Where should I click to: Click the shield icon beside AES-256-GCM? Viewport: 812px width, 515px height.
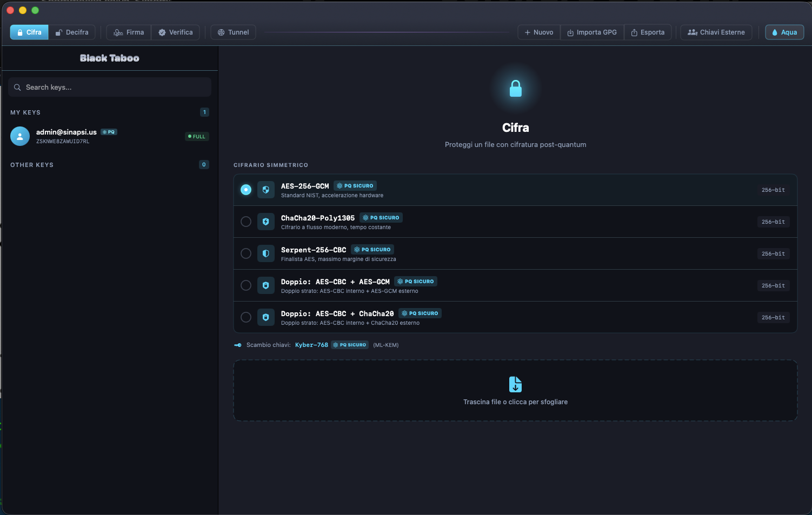(265, 190)
